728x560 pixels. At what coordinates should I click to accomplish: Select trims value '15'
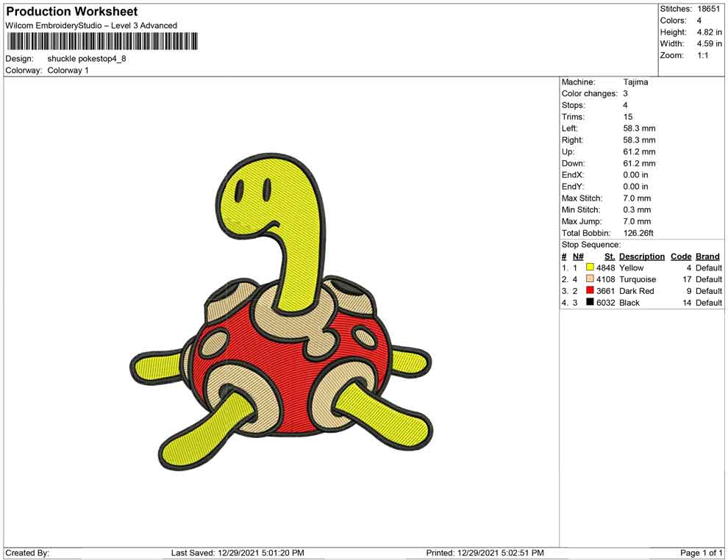pyautogui.click(x=628, y=116)
